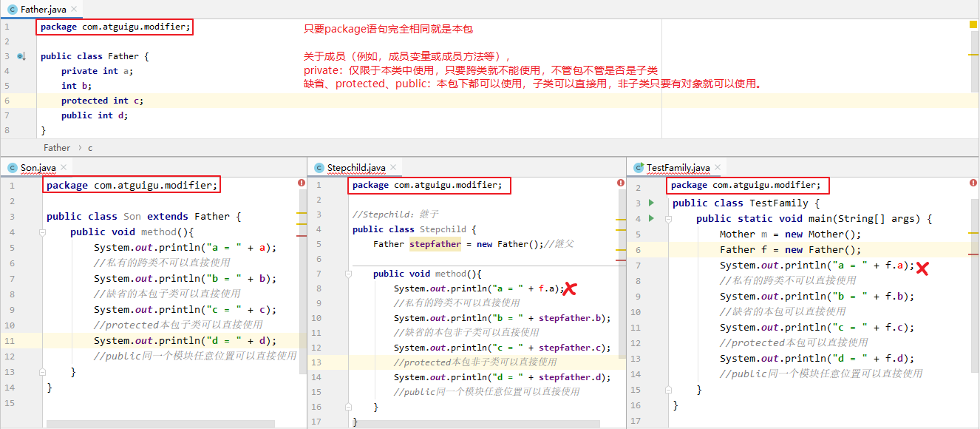
Task: Select the c field in the breadcrumb bar
Action: click(91, 147)
